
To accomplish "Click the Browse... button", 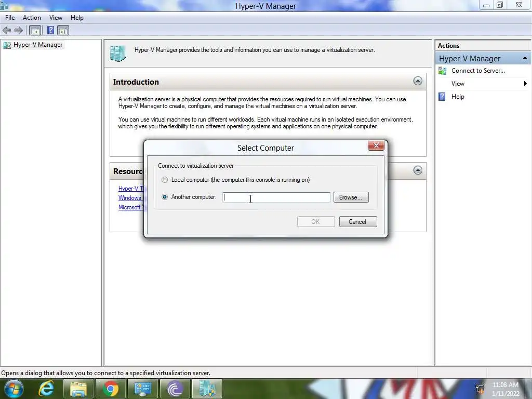I will 351,197.
